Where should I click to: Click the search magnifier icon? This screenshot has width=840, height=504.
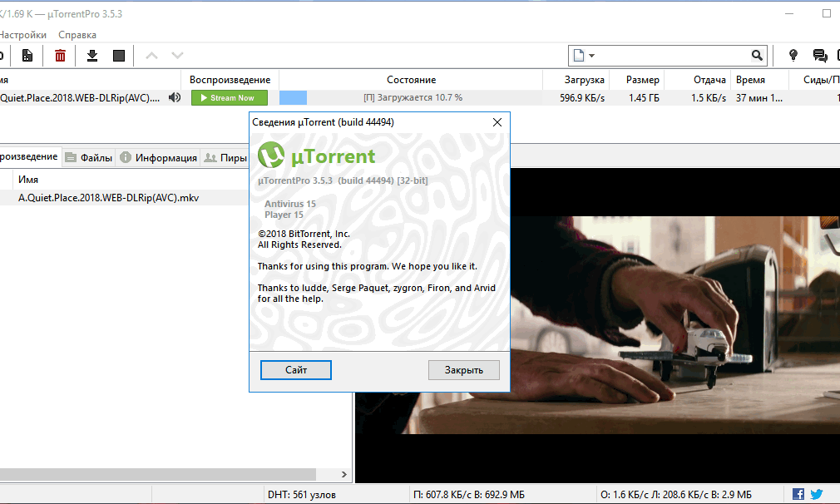[757, 55]
